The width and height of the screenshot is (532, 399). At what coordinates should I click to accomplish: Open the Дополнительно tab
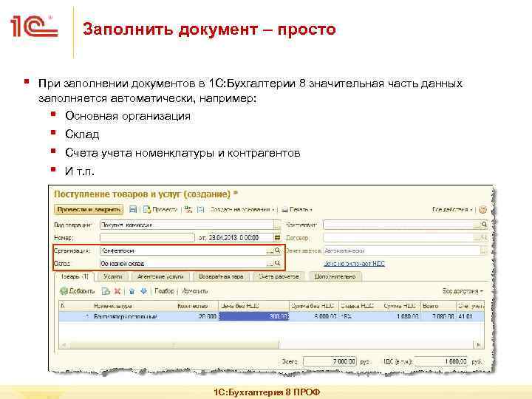tap(335, 276)
